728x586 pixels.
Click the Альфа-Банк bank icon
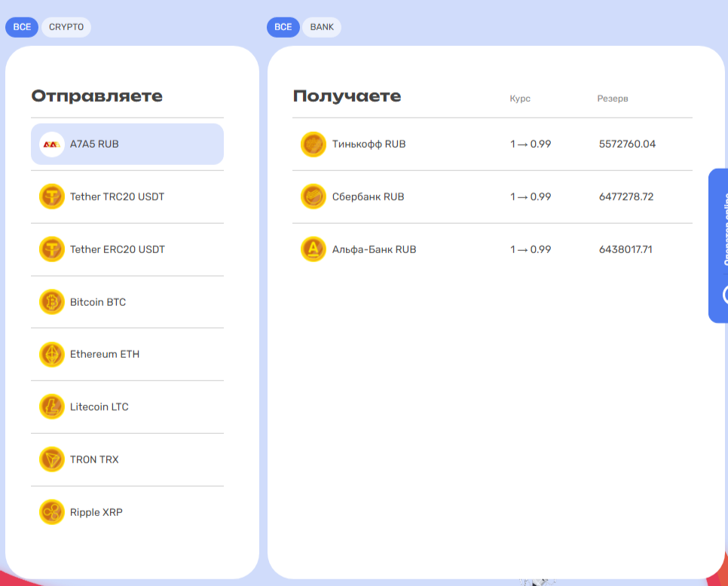[x=314, y=249]
